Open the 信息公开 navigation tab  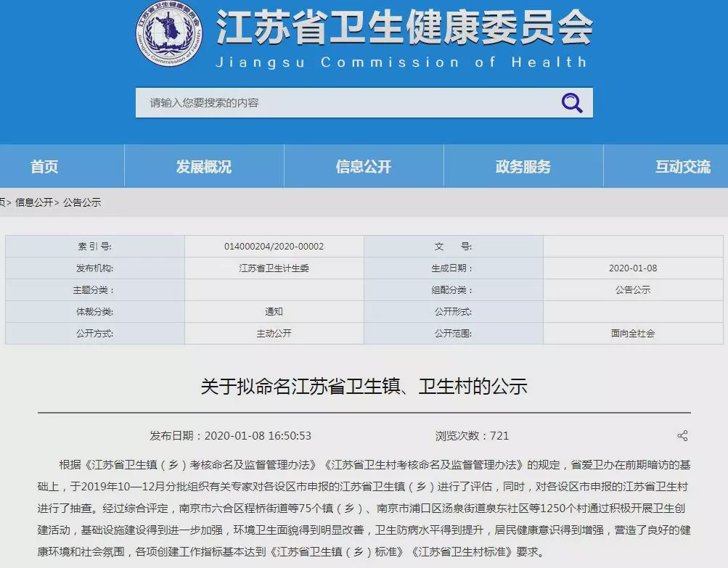click(364, 166)
